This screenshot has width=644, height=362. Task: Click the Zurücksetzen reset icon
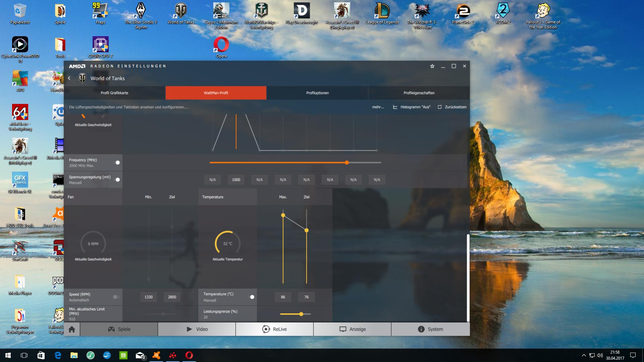440,107
